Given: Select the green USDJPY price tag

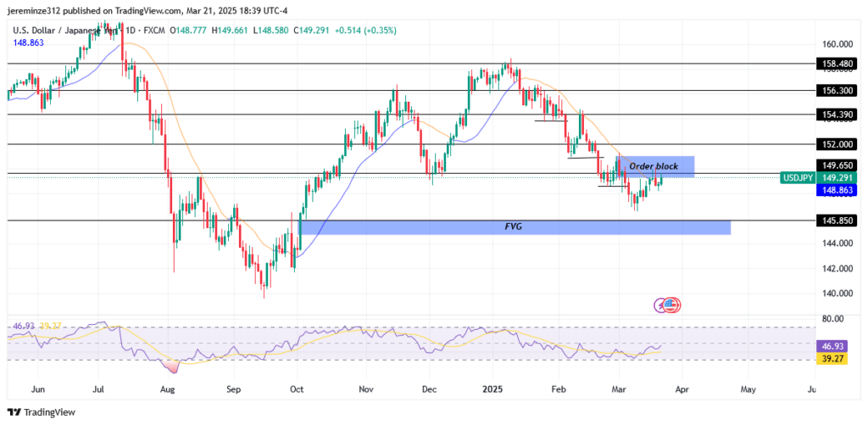Looking at the screenshot, I should (798, 178).
